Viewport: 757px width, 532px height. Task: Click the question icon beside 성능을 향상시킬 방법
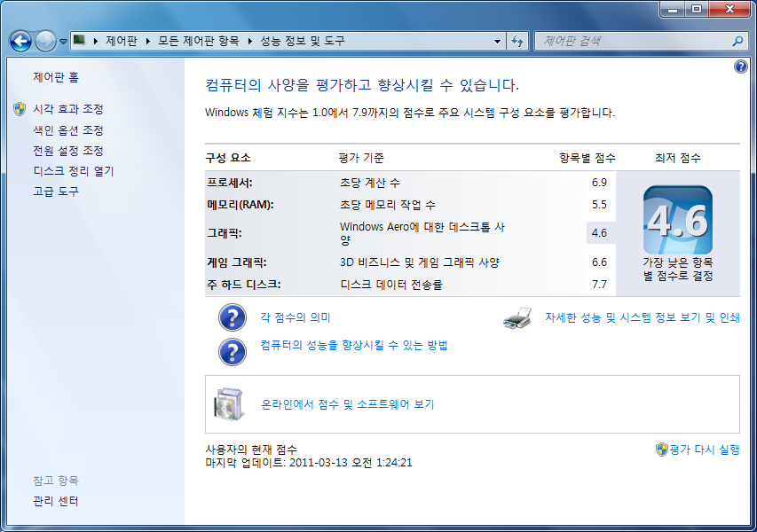coord(233,352)
